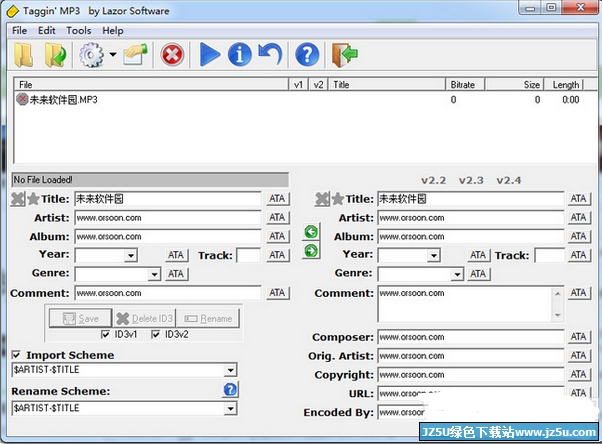
Task: Click ATA next to ID3v1 Title field
Action: tap(277, 199)
